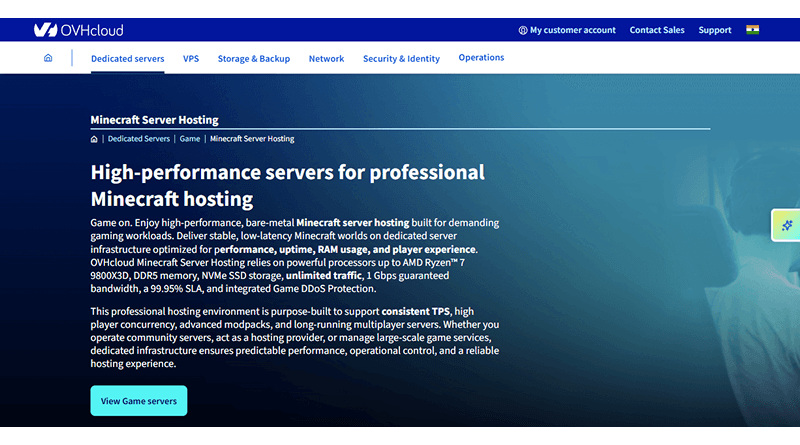Click the Minecraft Server Hosting page title
Viewport: 800px width, 445px height.
tap(154, 120)
